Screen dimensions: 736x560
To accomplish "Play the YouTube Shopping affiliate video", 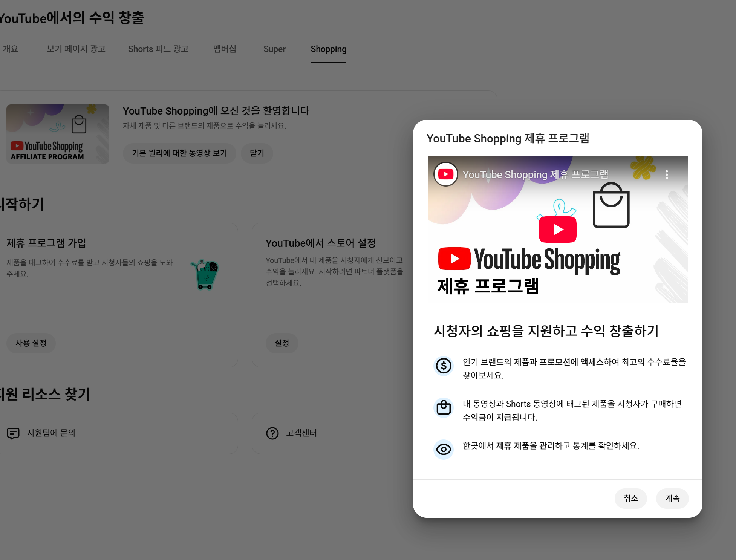I will pos(557,229).
